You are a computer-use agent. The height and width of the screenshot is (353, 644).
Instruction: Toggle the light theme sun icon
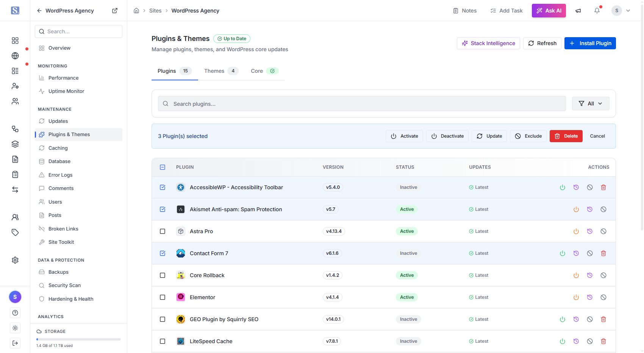tap(15, 328)
